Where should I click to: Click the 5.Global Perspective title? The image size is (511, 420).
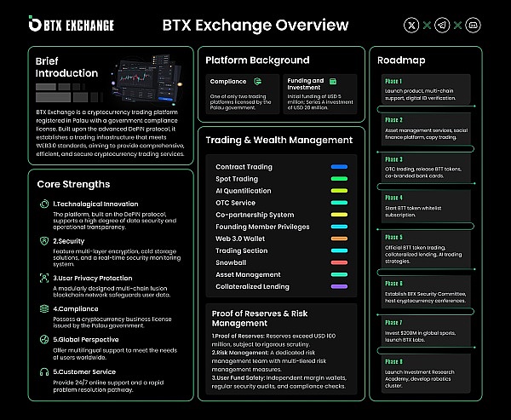(86, 339)
